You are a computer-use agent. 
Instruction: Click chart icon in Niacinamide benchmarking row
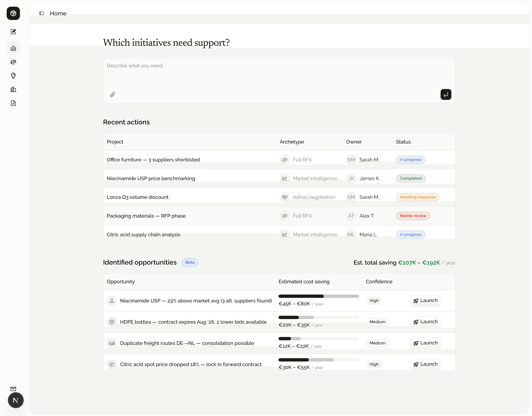click(x=285, y=178)
